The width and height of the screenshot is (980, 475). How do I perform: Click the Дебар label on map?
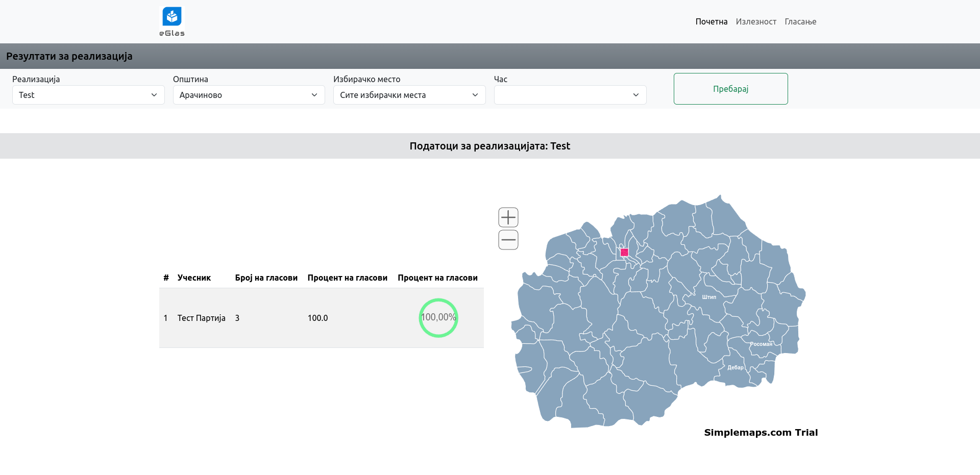[735, 367]
